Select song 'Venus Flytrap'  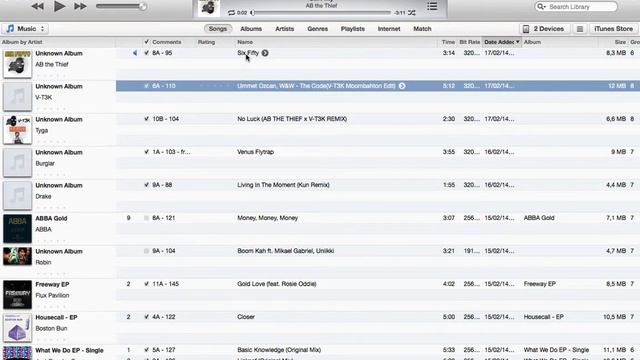tap(256, 152)
